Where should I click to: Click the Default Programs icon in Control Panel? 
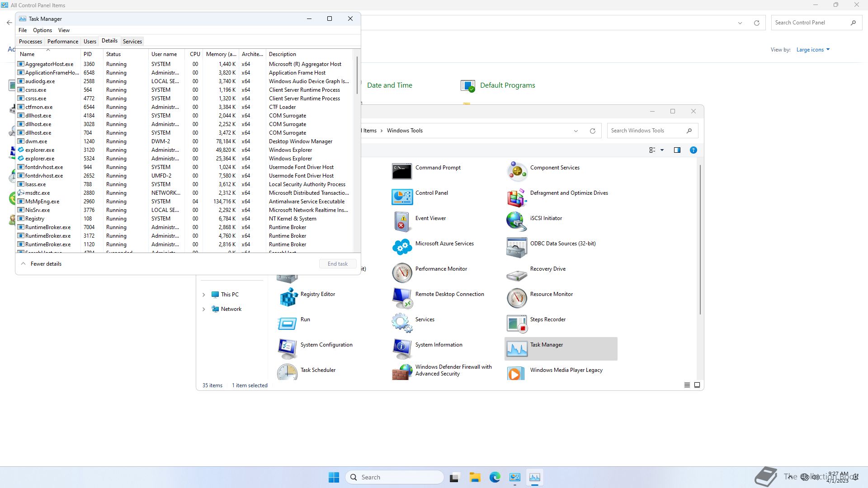pos(468,85)
